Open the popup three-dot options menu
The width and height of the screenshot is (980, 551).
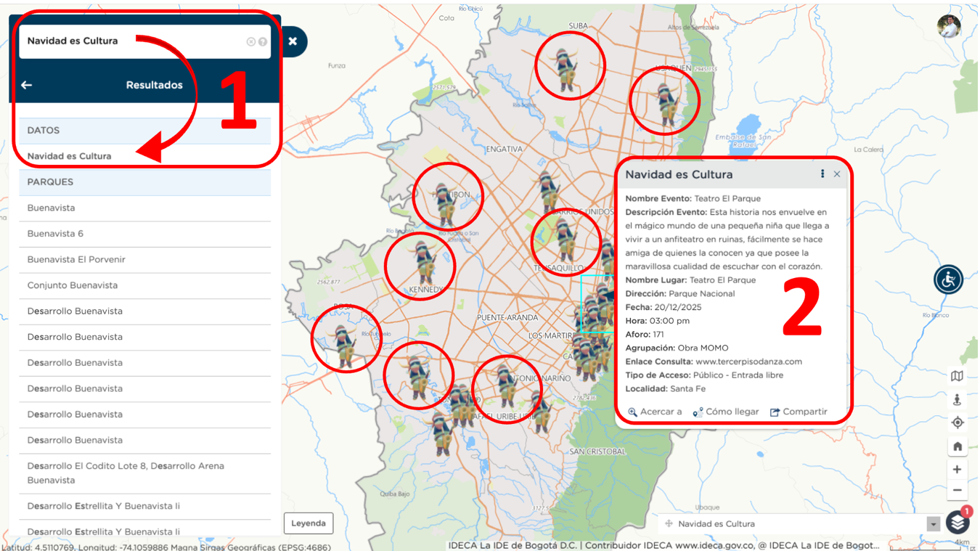tap(822, 174)
